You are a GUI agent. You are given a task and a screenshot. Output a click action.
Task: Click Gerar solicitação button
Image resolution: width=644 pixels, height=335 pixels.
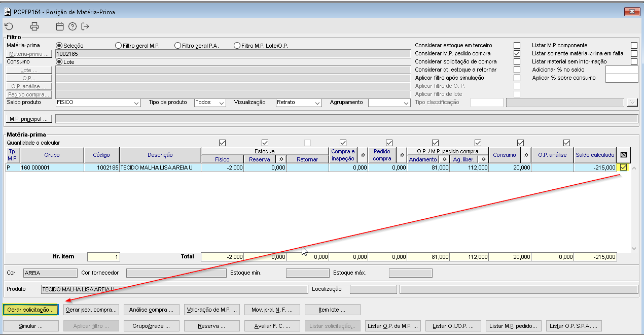[x=31, y=310]
